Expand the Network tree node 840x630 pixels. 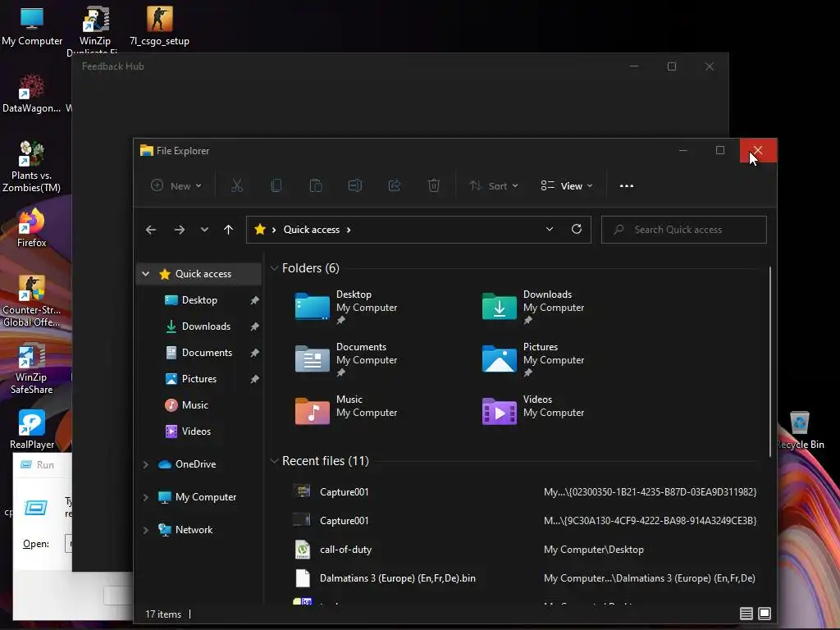point(146,530)
